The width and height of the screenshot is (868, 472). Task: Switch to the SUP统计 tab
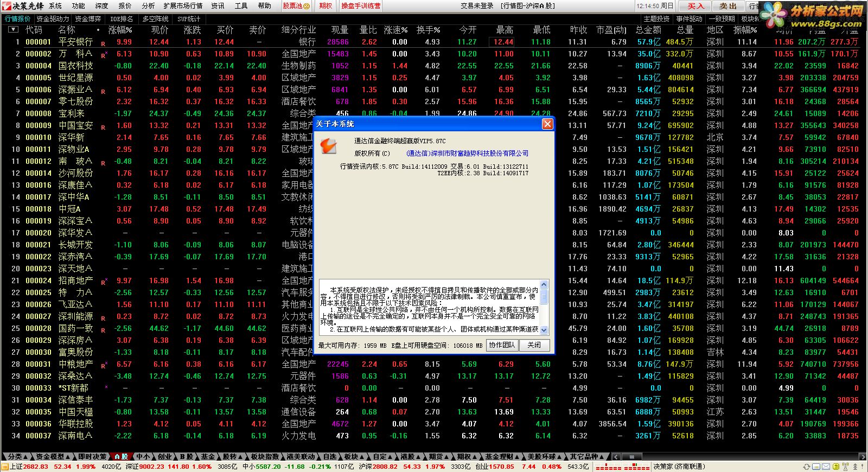(189, 18)
